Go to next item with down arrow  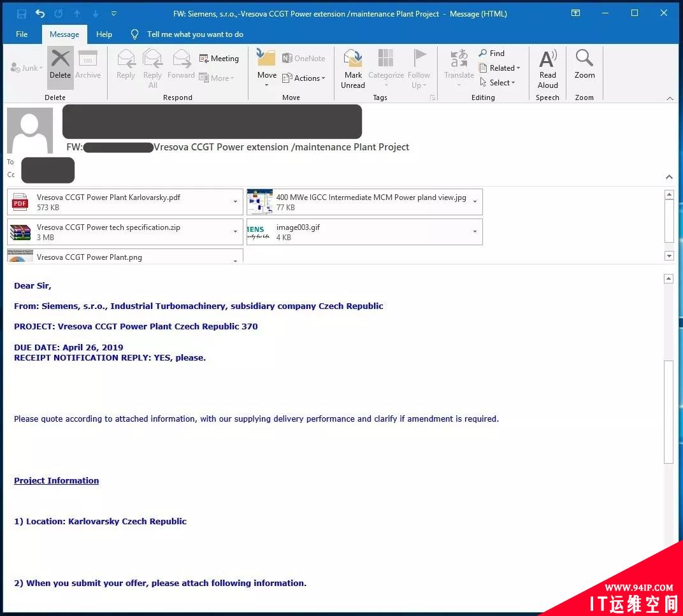96,14
